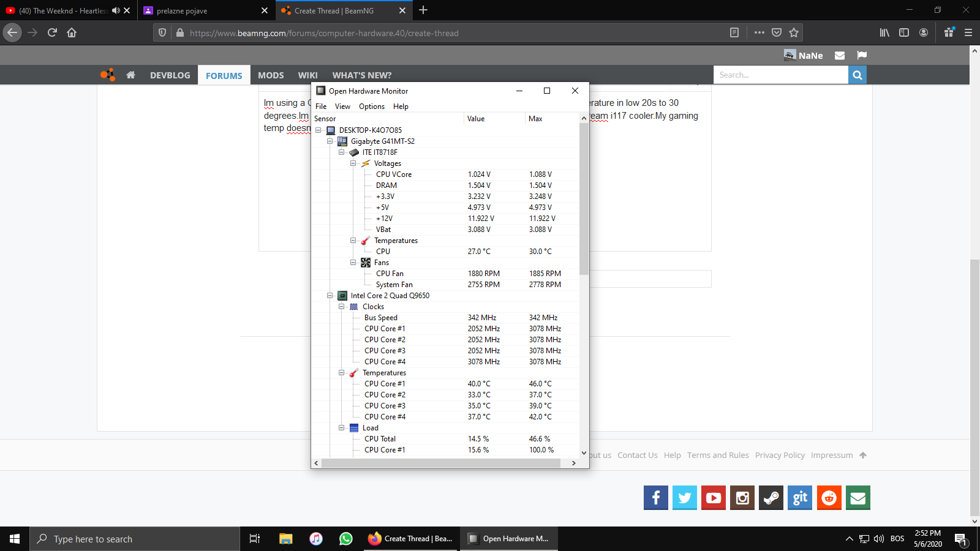Open the inbox envelope icon
The image size is (980, 551).
pos(840,56)
